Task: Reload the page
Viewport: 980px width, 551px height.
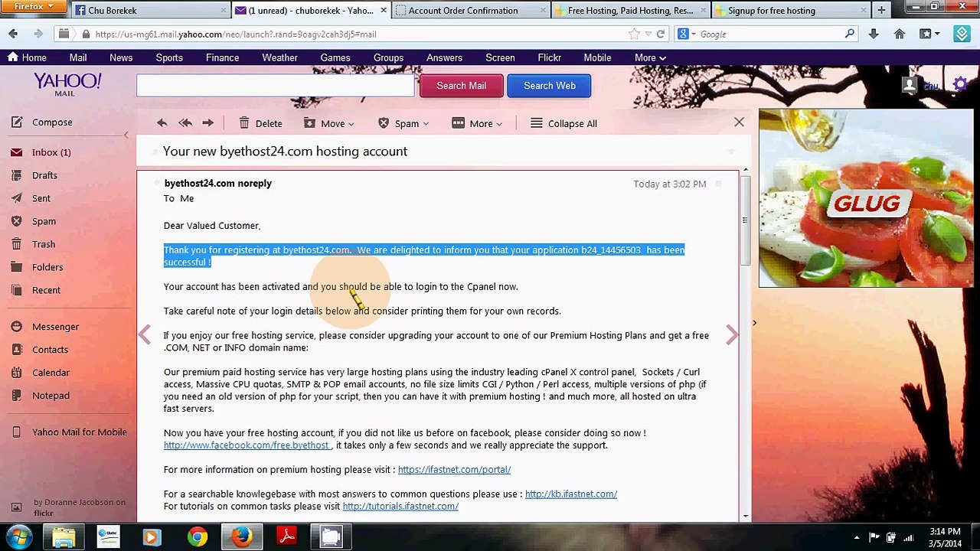Action: pos(661,34)
